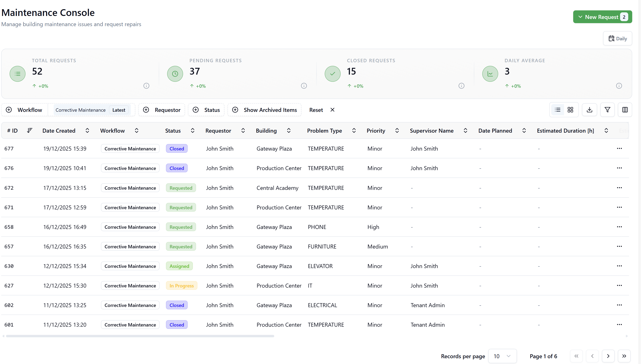Click the ELEVATOR problem type cell

pyautogui.click(x=320, y=266)
